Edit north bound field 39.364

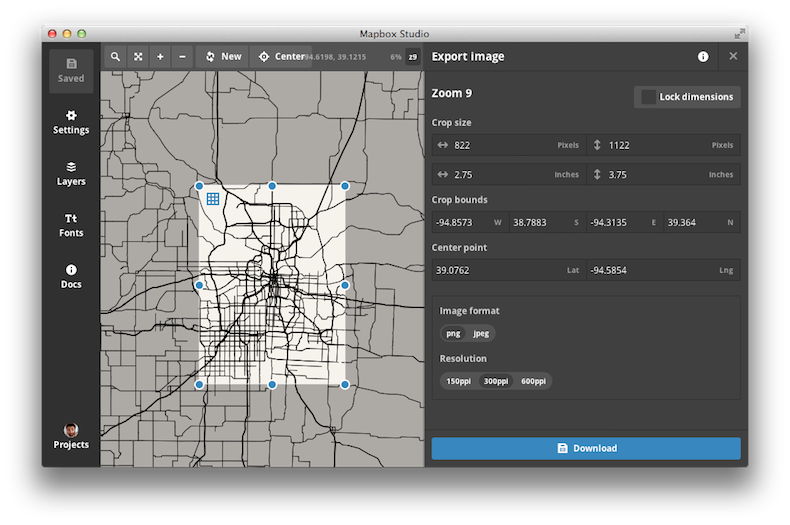pyautogui.click(x=702, y=222)
